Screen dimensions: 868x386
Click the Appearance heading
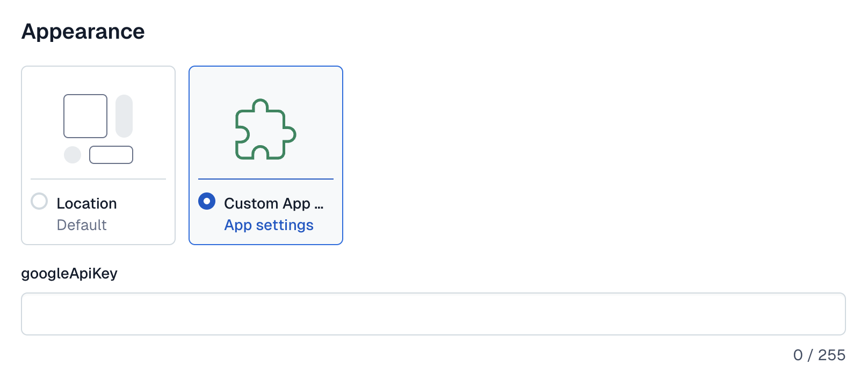83,31
